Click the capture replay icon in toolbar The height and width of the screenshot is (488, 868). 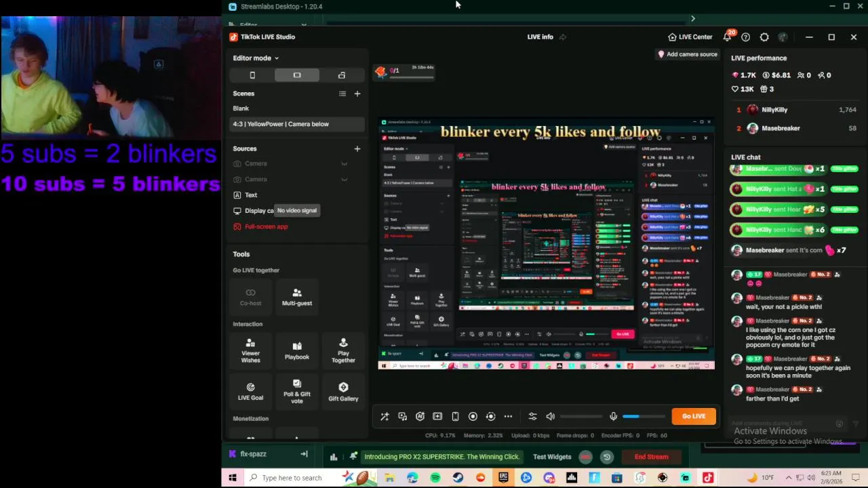[490, 416]
